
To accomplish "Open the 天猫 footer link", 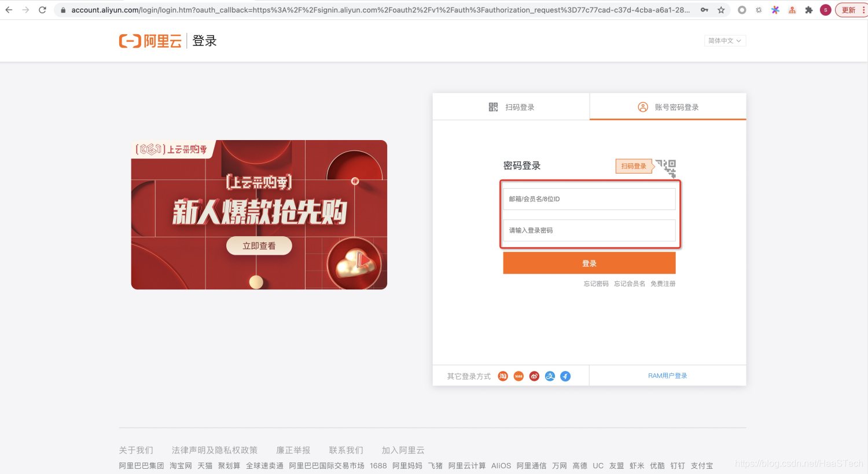I will click(x=205, y=466).
